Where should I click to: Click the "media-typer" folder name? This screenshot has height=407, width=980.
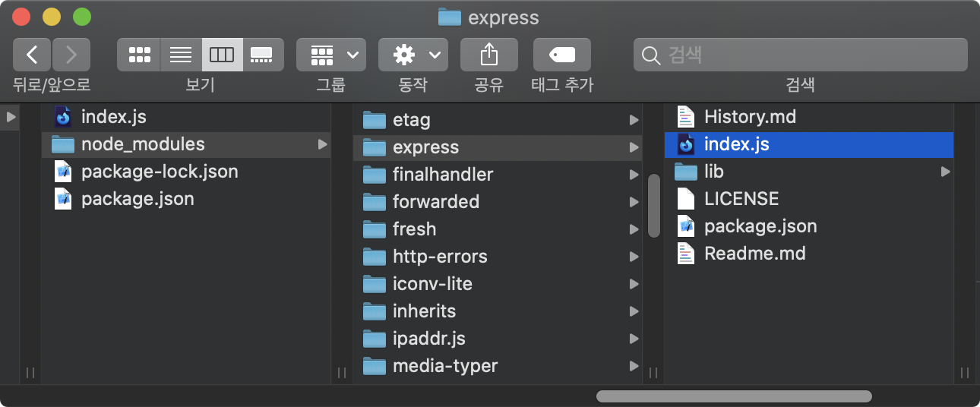click(445, 366)
